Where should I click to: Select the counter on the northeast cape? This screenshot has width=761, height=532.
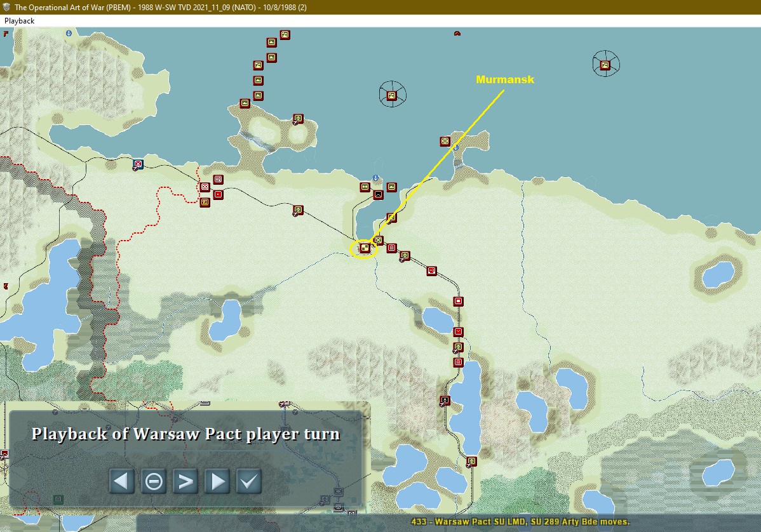pos(445,141)
